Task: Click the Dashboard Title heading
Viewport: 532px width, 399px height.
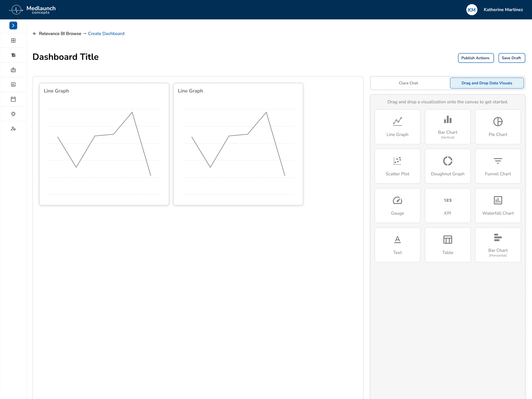Action: coord(66,57)
